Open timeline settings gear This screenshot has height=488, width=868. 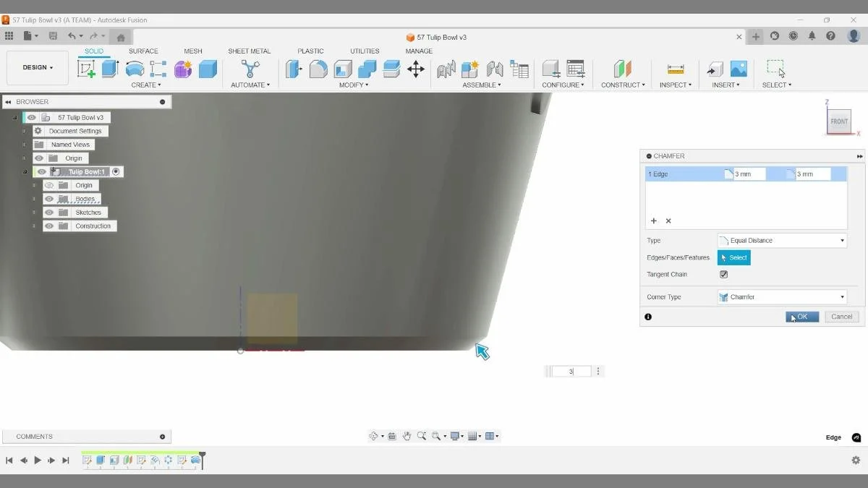click(x=856, y=460)
